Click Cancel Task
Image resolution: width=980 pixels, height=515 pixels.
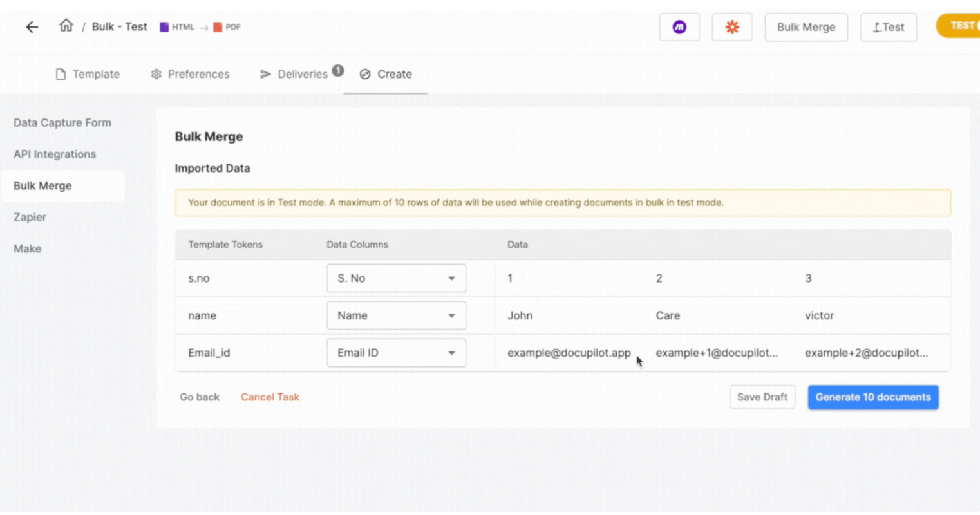click(270, 397)
